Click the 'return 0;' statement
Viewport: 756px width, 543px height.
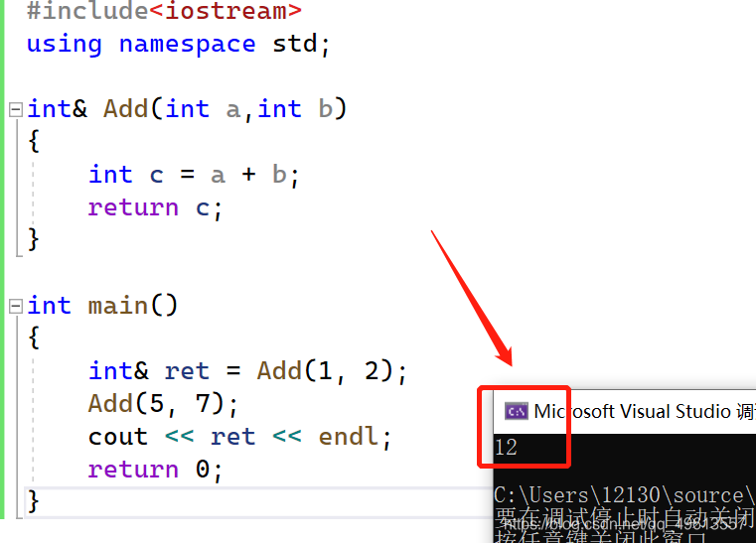point(155,470)
